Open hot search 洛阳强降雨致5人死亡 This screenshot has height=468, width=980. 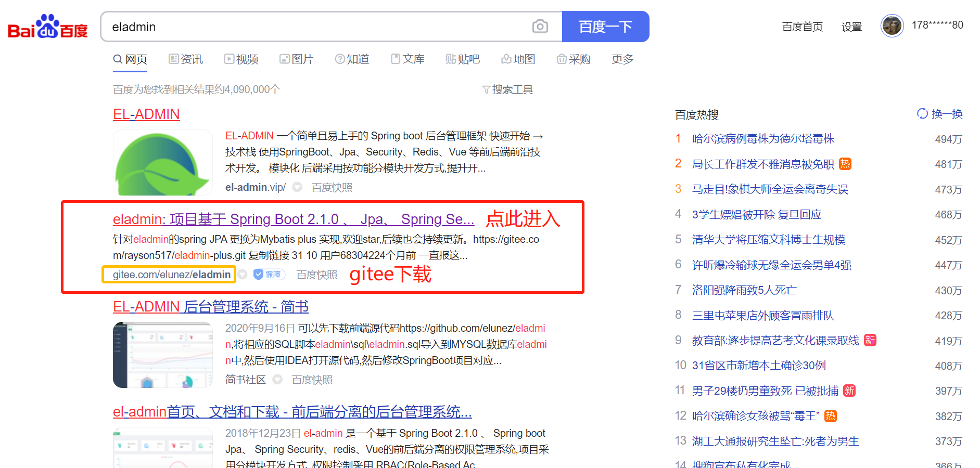click(x=744, y=290)
